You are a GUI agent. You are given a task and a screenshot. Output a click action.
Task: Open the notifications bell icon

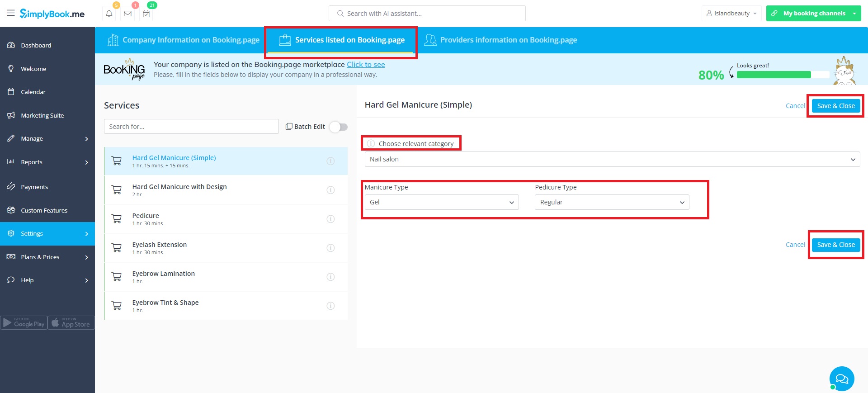click(x=109, y=14)
